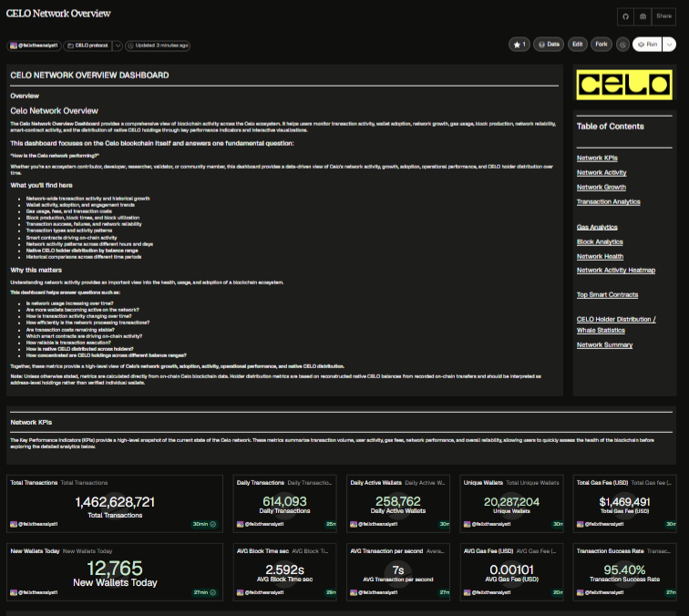Open author avatar on Total Transactions card

pos(13,524)
